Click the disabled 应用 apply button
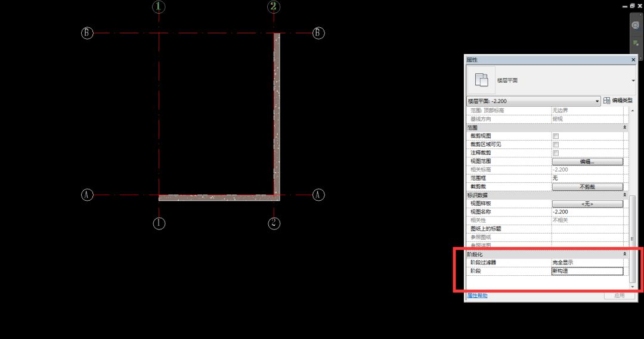The height and width of the screenshot is (339, 644). [x=620, y=295]
